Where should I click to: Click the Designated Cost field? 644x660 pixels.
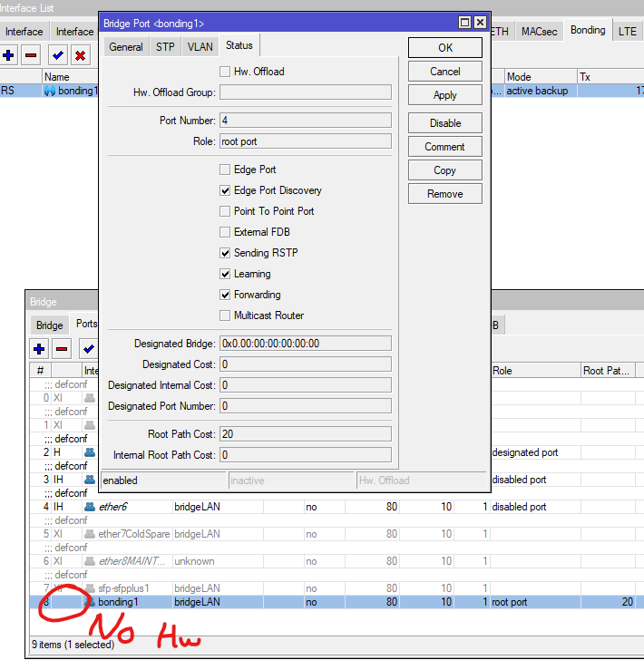[x=306, y=364]
